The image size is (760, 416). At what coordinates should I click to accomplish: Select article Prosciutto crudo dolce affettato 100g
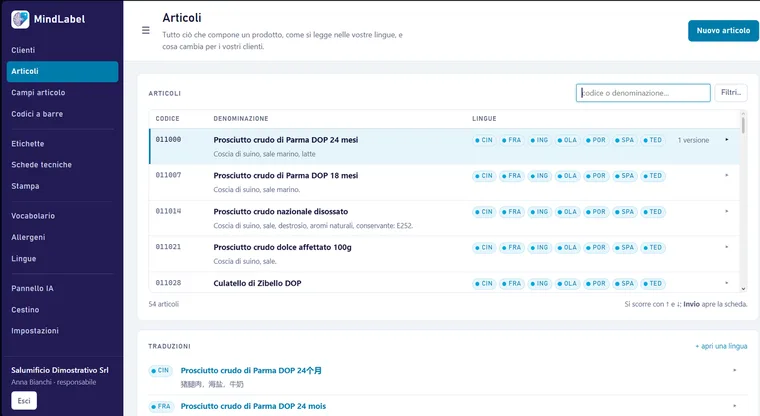pos(282,247)
